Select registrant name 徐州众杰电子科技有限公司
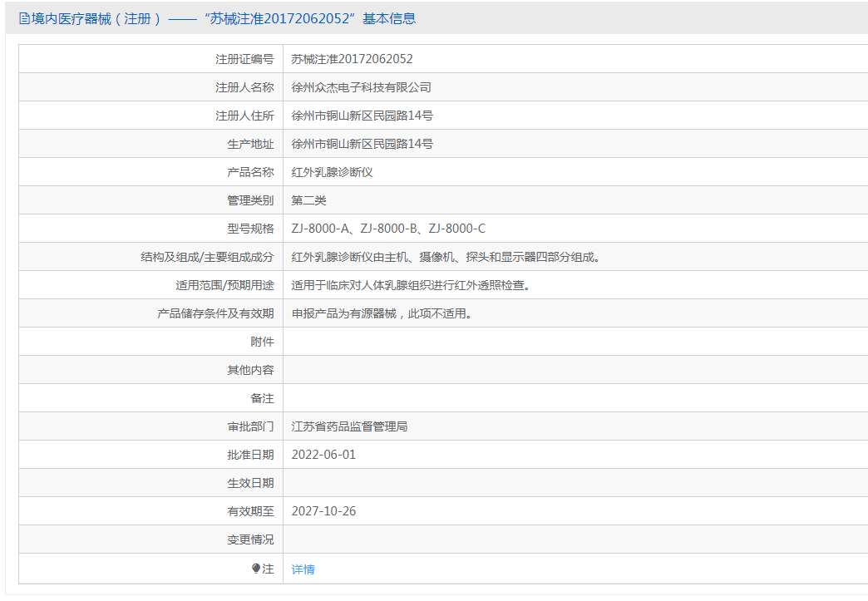 [x=361, y=87]
